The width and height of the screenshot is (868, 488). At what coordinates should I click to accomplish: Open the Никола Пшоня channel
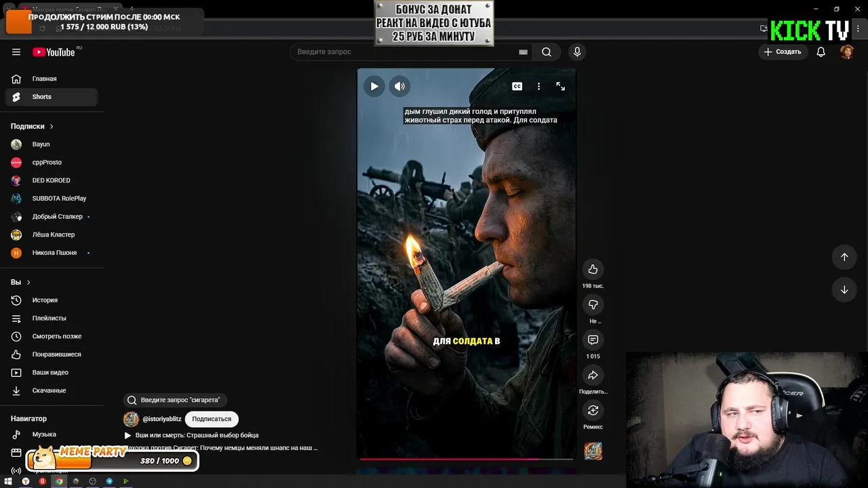[x=52, y=253]
